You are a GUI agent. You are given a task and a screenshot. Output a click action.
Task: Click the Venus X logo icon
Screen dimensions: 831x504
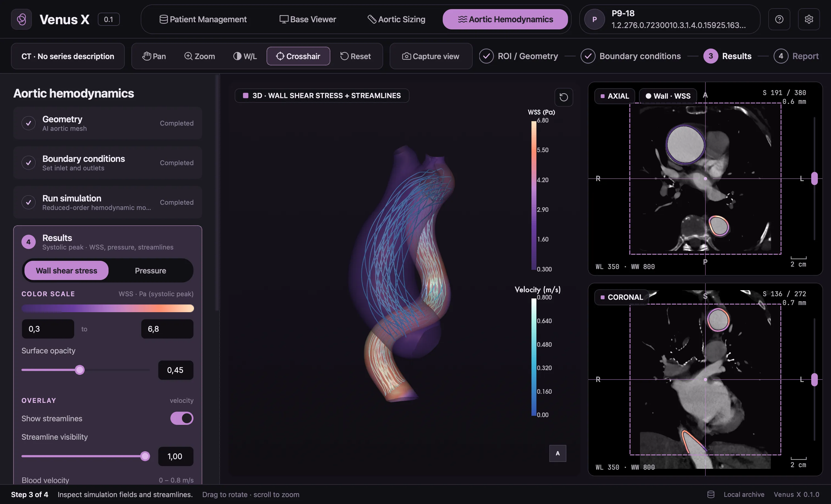pos(21,19)
